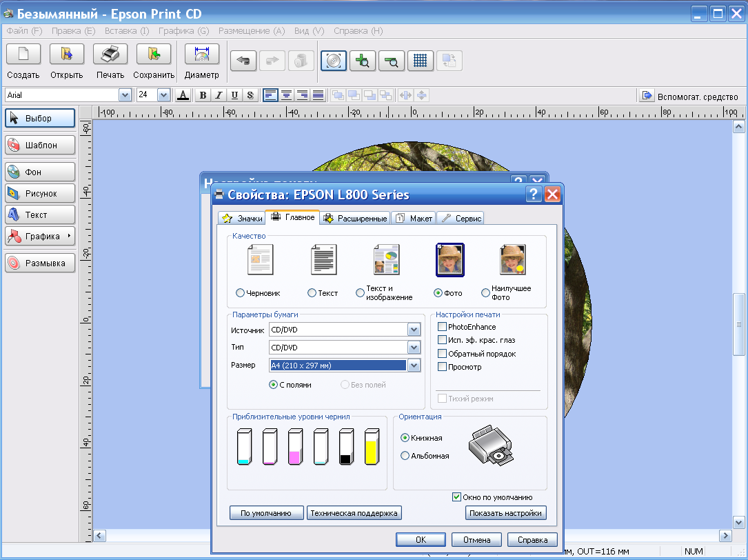
Task: Justify the text alignment
Action: point(319,95)
